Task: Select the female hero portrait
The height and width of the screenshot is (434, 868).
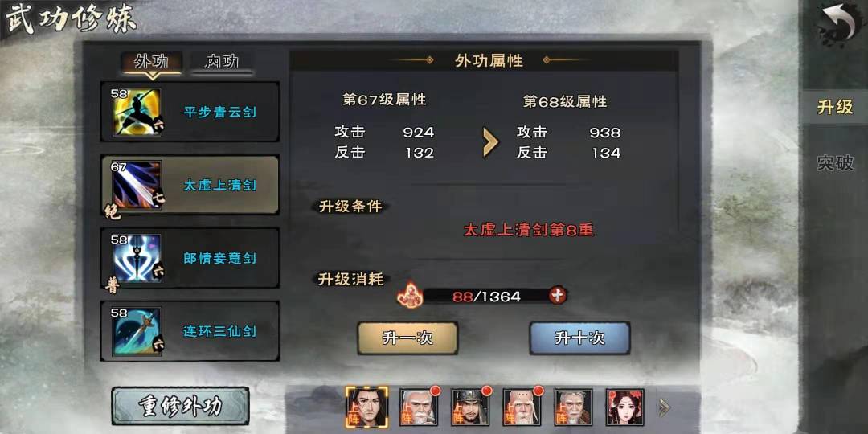Action: (625, 407)
